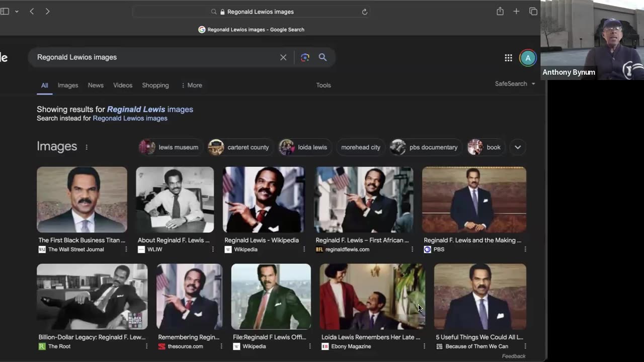Select the book filter chip
This screenshot has height=362, width=644.
[x=485, y=147]
